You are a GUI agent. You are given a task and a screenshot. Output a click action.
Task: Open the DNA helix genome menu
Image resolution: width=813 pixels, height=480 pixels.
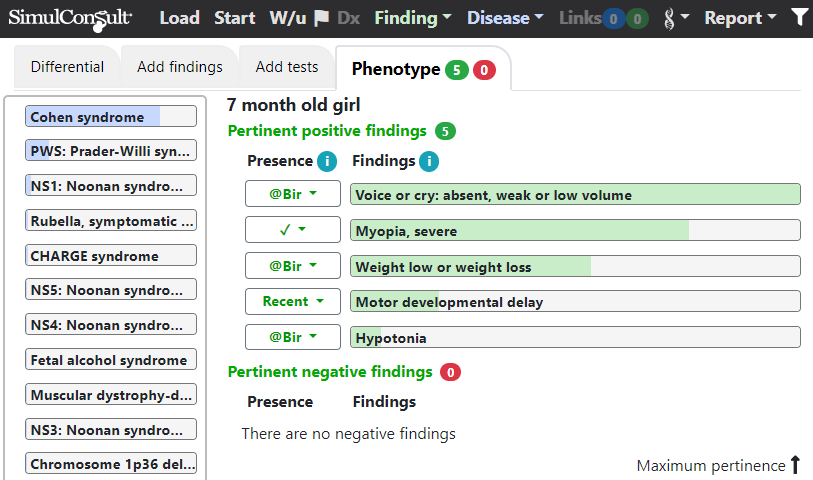tap(676, 18)
